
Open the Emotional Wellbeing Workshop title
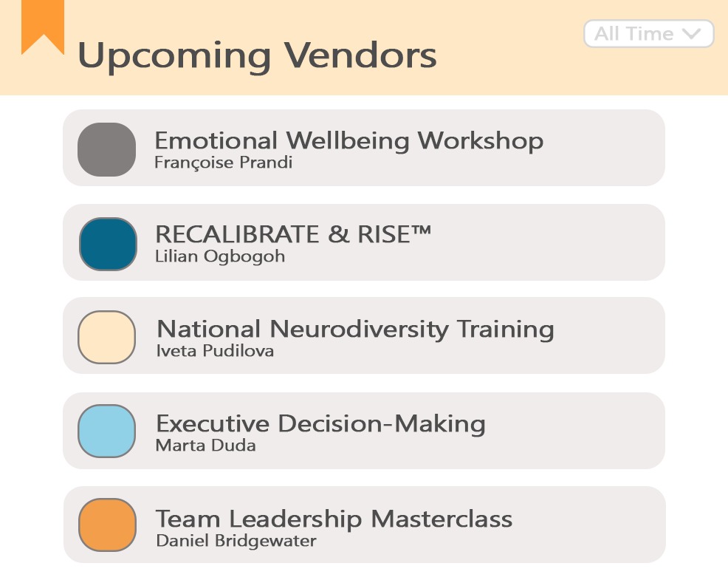[348, 140]
